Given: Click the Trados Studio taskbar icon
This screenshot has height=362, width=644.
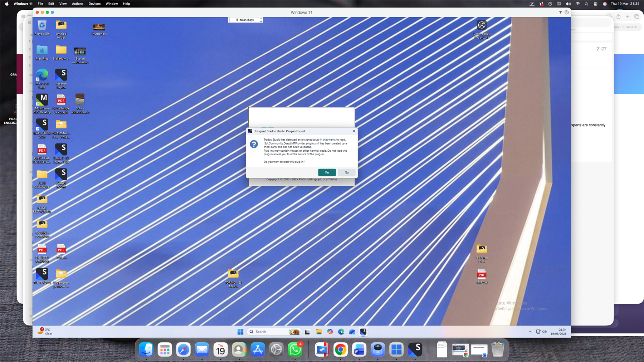Looking at the screenshot, I should [x=363, y=332].
